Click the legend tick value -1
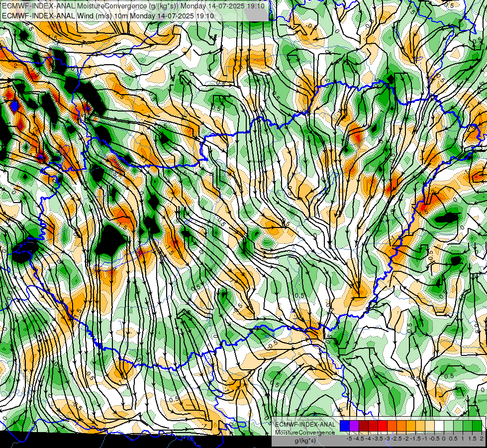The height and width of the screenshot is (448, 487). pyautogui.click(x=425, y=439)
